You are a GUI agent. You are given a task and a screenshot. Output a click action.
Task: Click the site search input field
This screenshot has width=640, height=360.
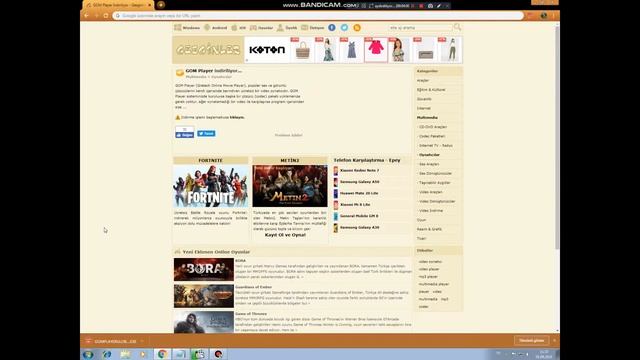420,28
